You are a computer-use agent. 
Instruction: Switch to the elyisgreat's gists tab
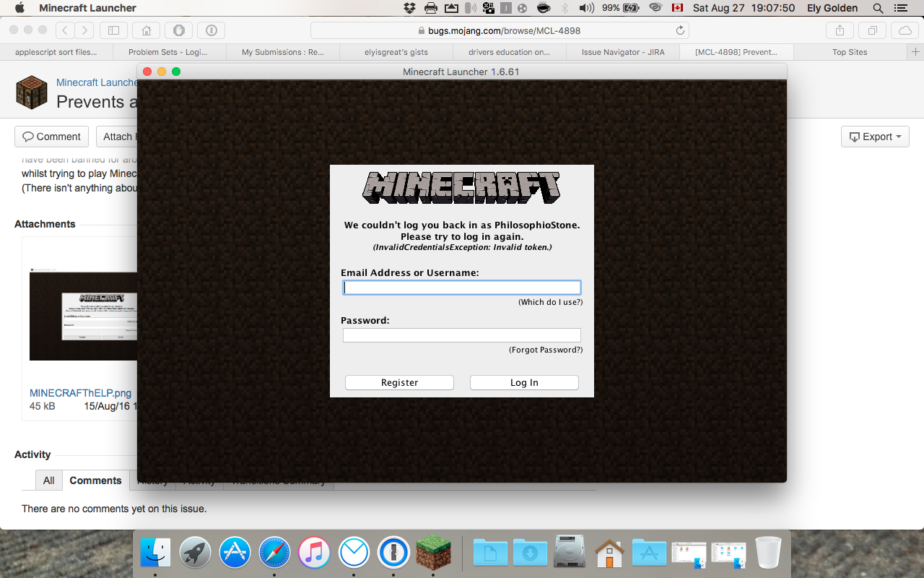pyautogui.click(x=396, y=52)
